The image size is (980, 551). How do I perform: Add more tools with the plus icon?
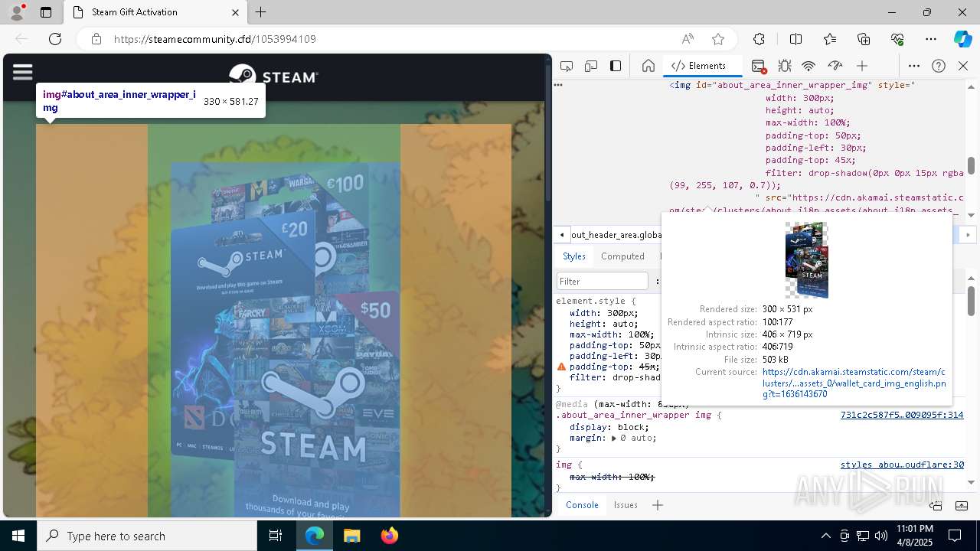pos(862,66)
